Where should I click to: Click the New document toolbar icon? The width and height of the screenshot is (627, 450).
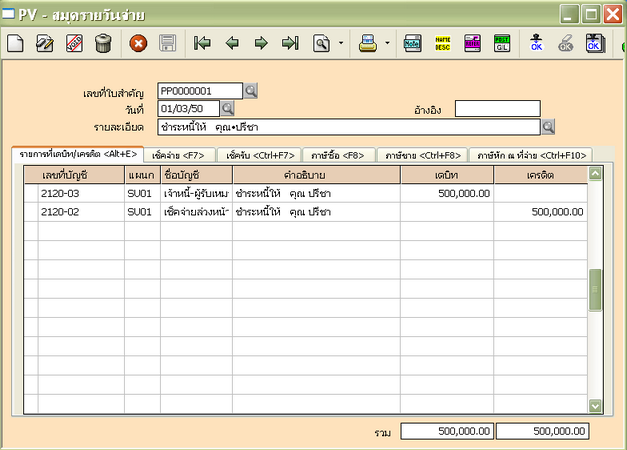16,43
